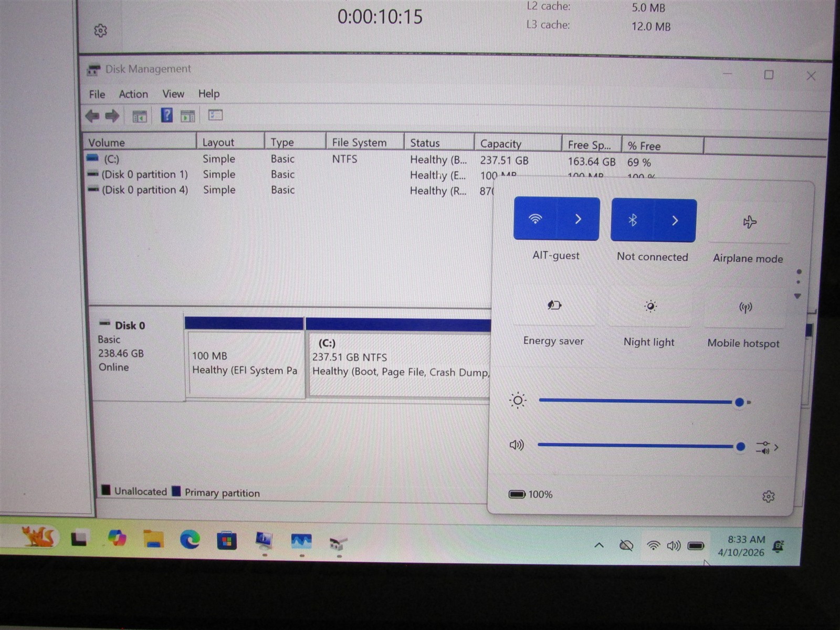Click the NTFS file system cell
The width and height of the screenshot is (840, 630).
point(344,159)
